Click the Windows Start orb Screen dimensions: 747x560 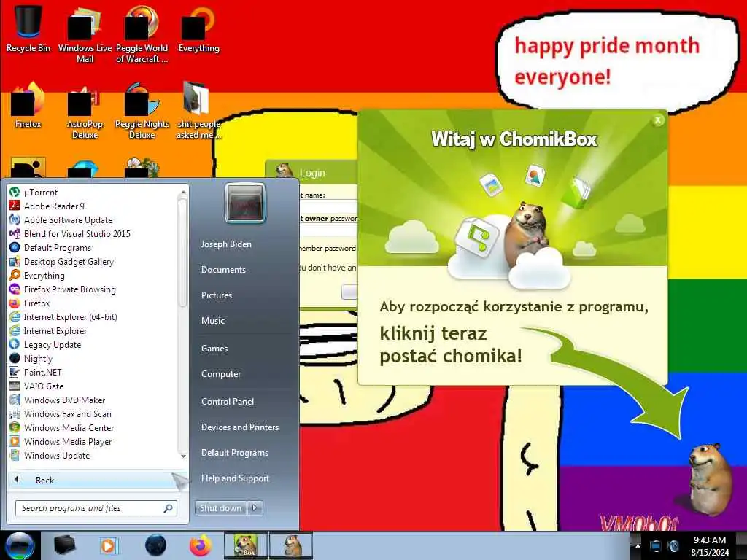20,545
